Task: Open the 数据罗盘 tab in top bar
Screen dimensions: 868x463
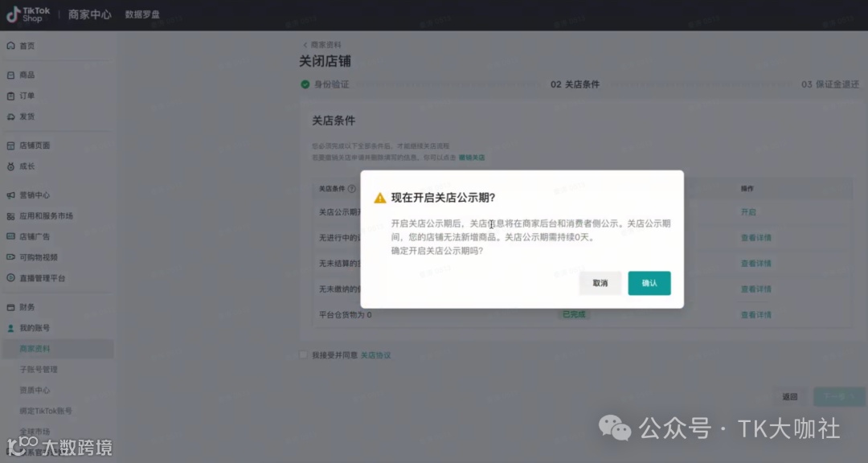Action: pos(142,14)
